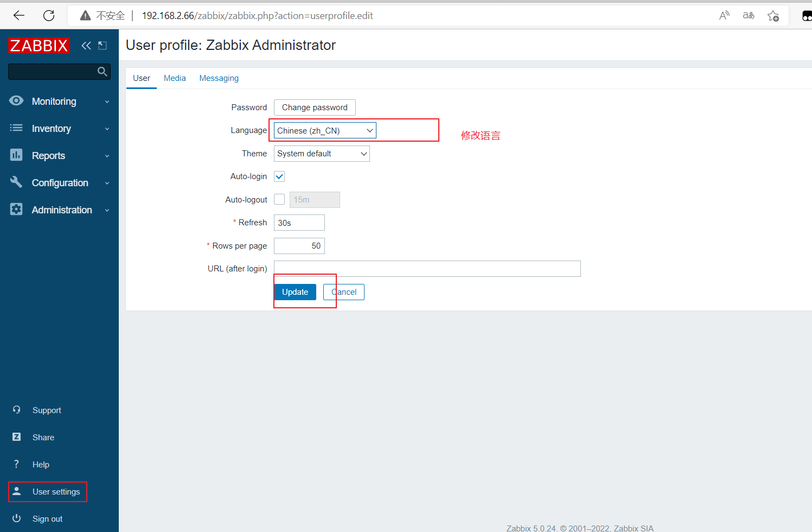
Task: Switch to the User tab
Action: click(142, 78)
